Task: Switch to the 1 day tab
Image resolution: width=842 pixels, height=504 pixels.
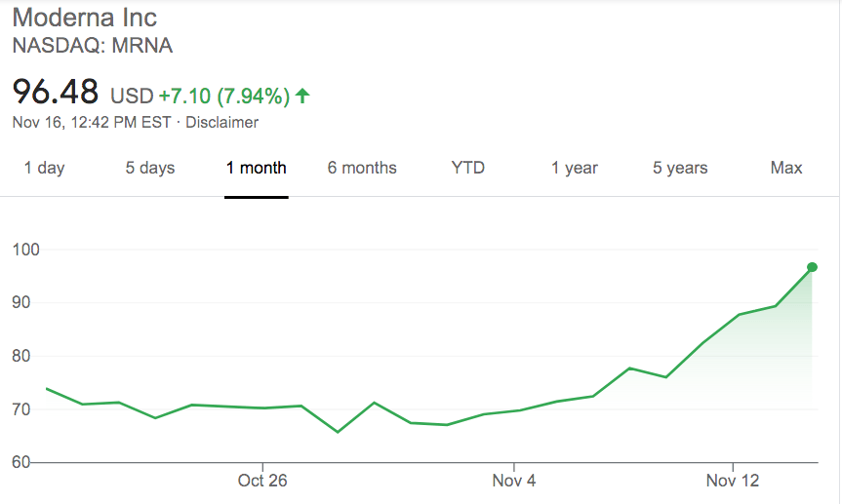Action: [44, 168]
